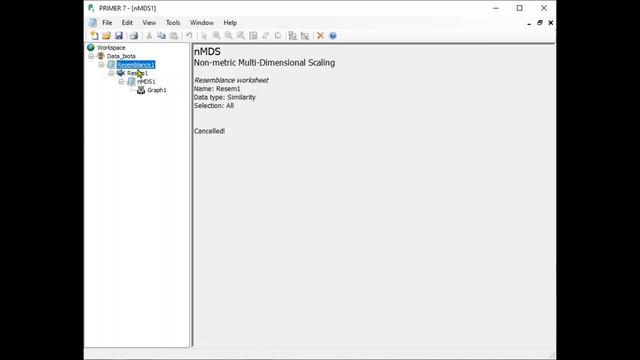Collapse the nMDS1 tree node
Screen dimensions: 640x360
121,81
